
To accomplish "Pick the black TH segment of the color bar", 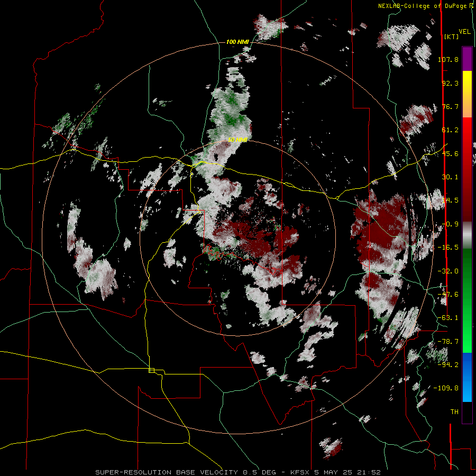I will point(467,413).
